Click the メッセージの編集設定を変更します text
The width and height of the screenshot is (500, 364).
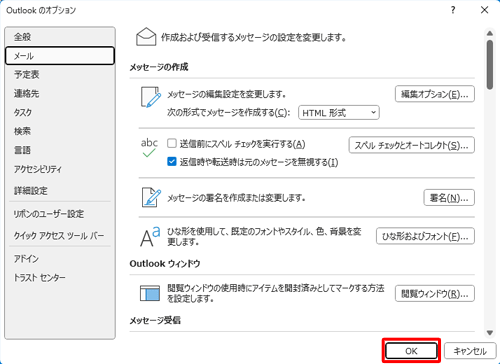pos(227,94)
